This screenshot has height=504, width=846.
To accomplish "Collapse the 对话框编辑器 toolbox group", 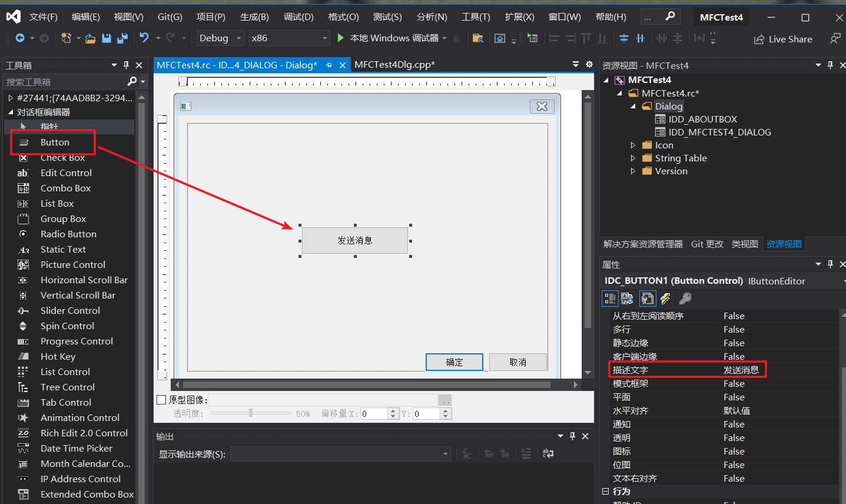I will [x=11, y=112].
